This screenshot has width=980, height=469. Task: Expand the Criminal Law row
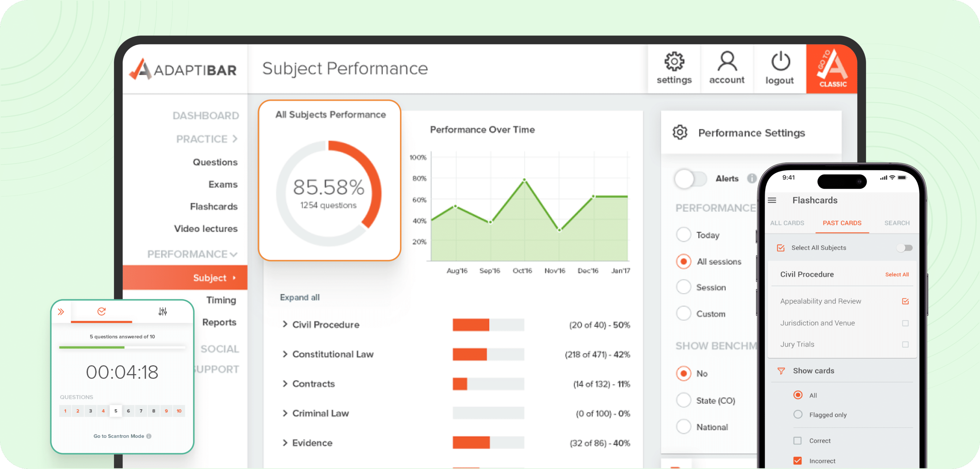coord(285,413)
